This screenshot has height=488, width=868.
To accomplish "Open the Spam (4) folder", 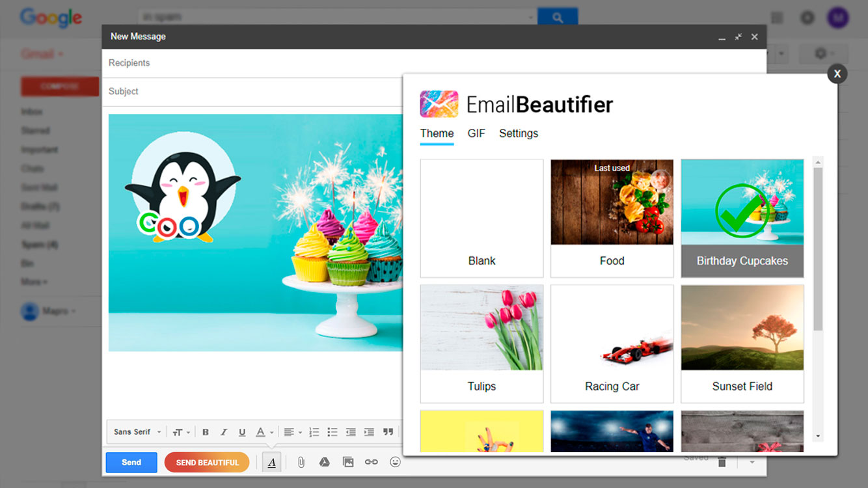I will (x=40, y=245).
